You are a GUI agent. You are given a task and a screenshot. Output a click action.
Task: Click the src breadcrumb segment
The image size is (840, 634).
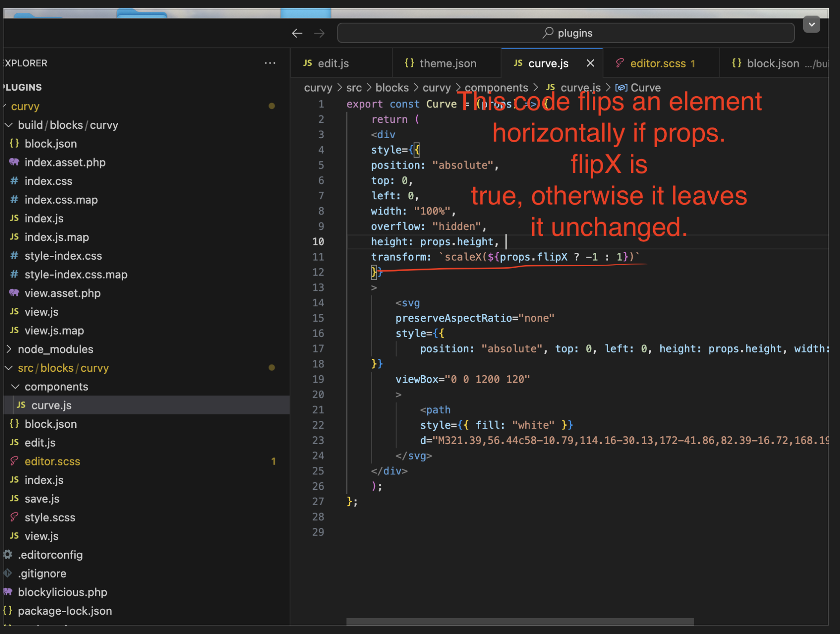coord(354,87)
